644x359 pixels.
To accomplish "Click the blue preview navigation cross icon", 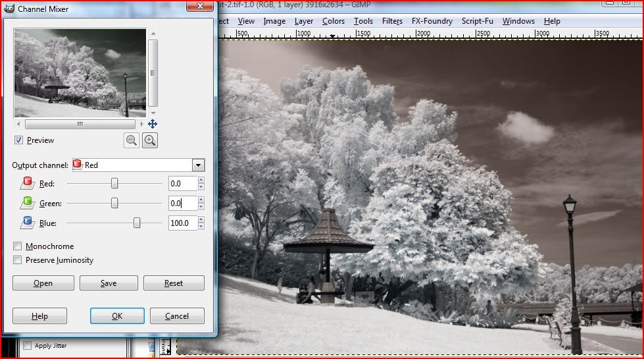I will (x=153, y=124).
